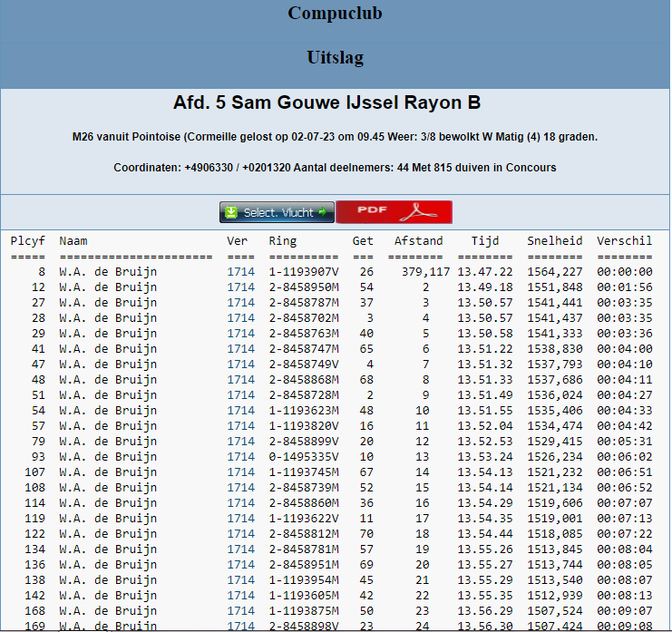
Task: Open Ver link 1714 in row with ring 1-1193623M
Action: [240, 411]
